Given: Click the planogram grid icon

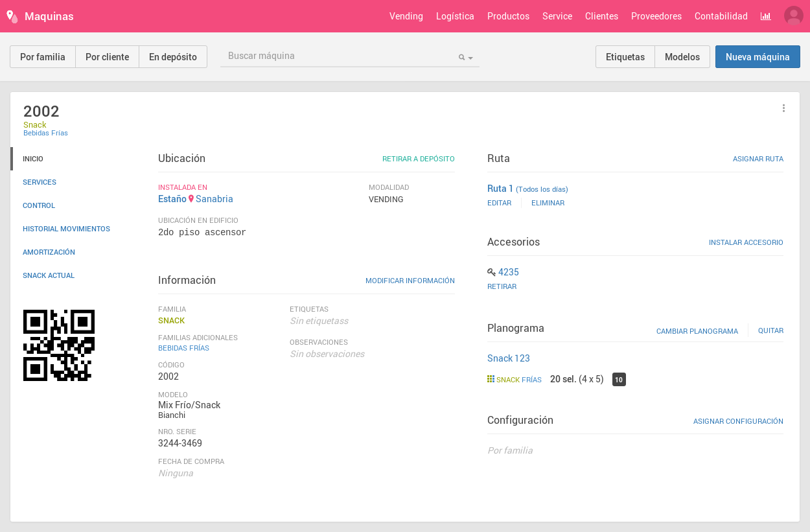Looking at the screenshot, I should [x=491, y=379].
